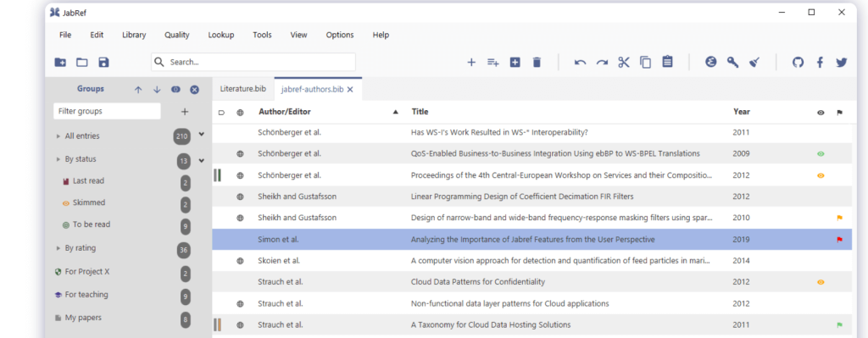The width and height of the screenshot is (868, 338).
Task: Click the New library toolbar icon
Action: (60, 63)
